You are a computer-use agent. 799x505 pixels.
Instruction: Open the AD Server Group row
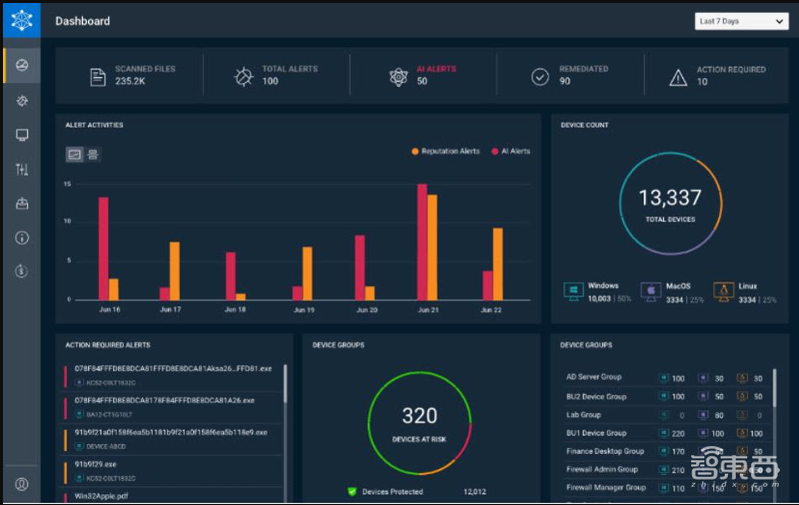pos(593,377)
